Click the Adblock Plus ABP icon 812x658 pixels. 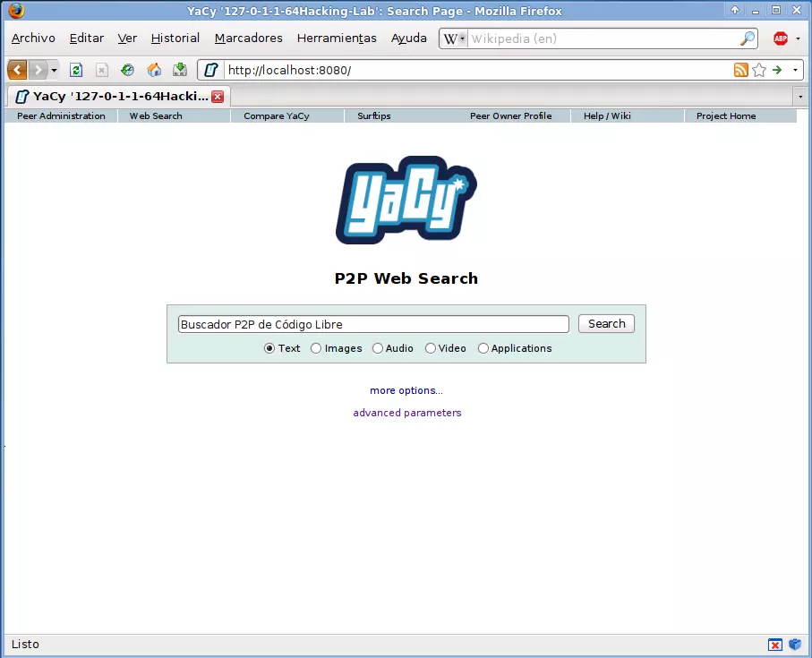[x=781, y=38]
